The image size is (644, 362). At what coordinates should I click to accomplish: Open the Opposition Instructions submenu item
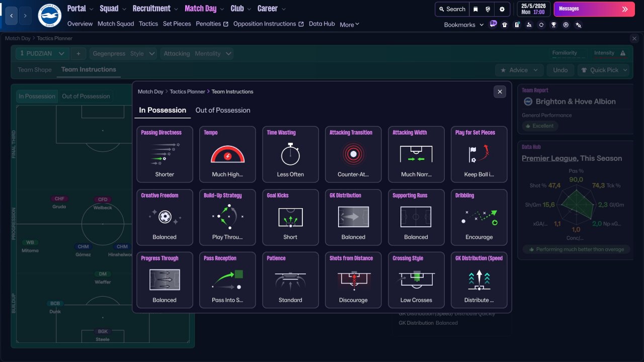[268, 24]
